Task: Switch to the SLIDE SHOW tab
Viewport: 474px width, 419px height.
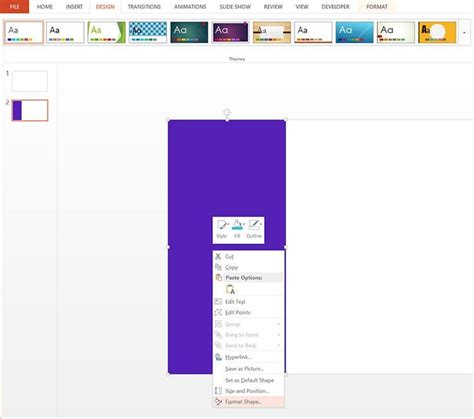Action: pyautogui.click(x=235, y=7)
